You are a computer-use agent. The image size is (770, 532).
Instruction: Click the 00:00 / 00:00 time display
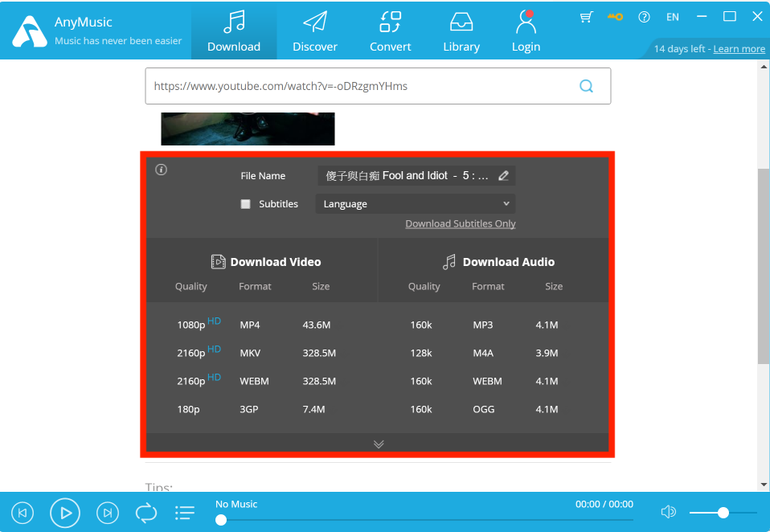tap(604, 504)
